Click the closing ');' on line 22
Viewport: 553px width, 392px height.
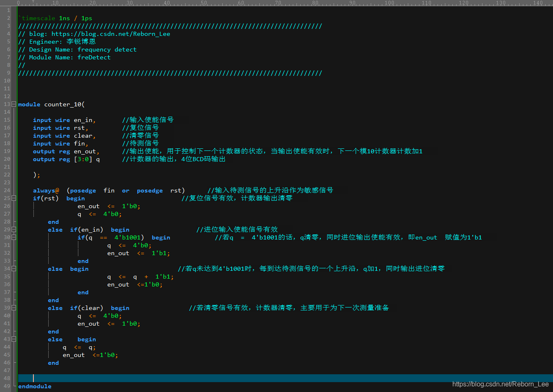pos(37,175)
